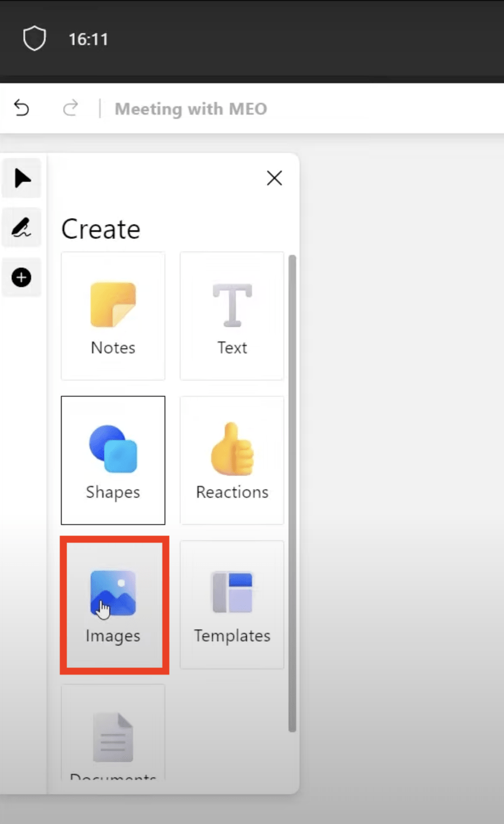Click the shield privacy icon
This screenshot has width=504, height=824.
pyautogui.click(x=34, y=39)
